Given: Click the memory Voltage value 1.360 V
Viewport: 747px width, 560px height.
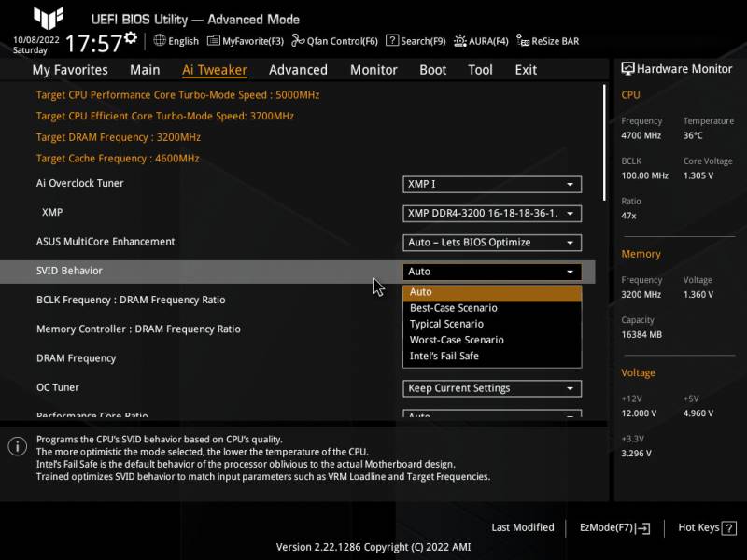Looking at the screenshot, I should coord(698,295).
